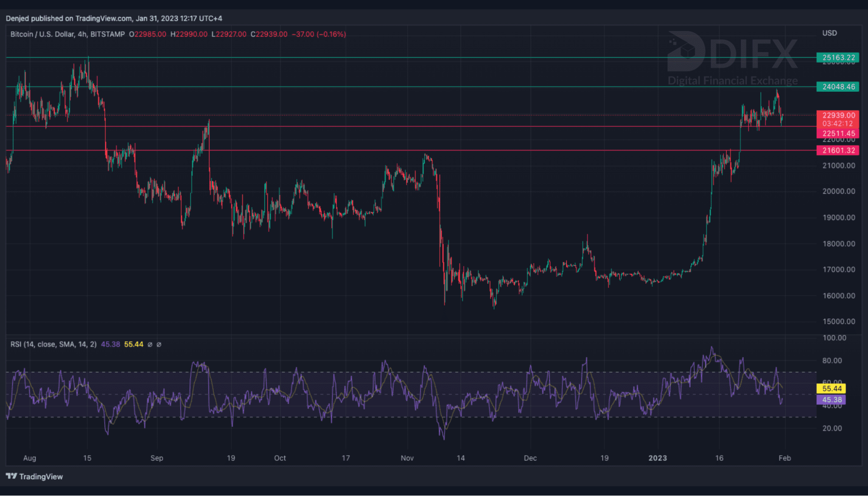Open the USD currency selector

point(829,33)
